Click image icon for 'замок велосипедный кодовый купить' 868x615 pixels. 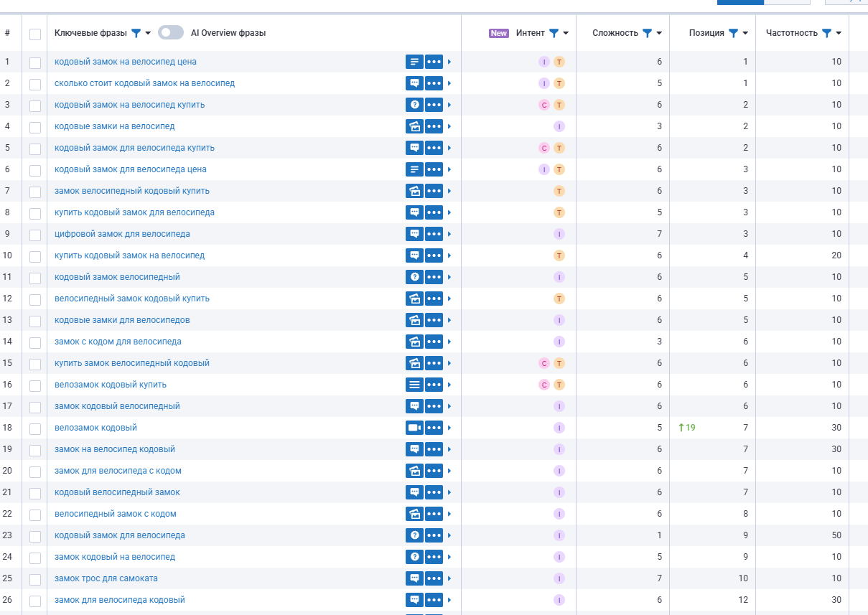[414, 191]
